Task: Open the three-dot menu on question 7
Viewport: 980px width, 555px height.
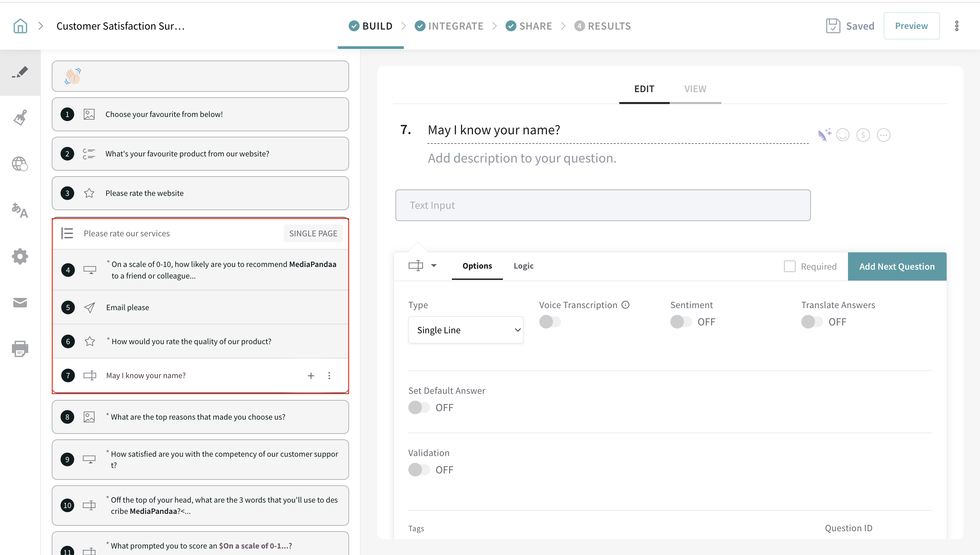Action: tap(329, 375)
